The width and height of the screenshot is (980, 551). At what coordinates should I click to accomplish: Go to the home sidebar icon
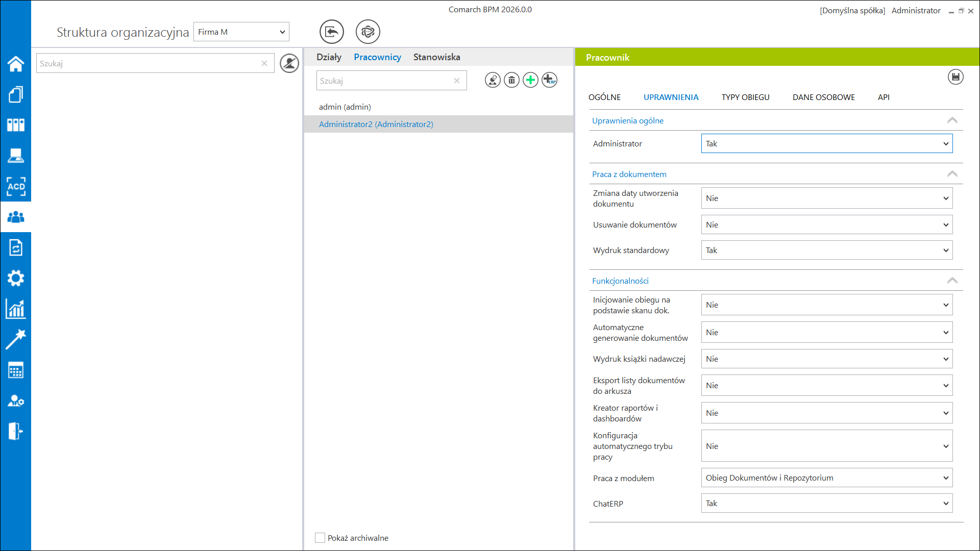(x=16, y=64)
